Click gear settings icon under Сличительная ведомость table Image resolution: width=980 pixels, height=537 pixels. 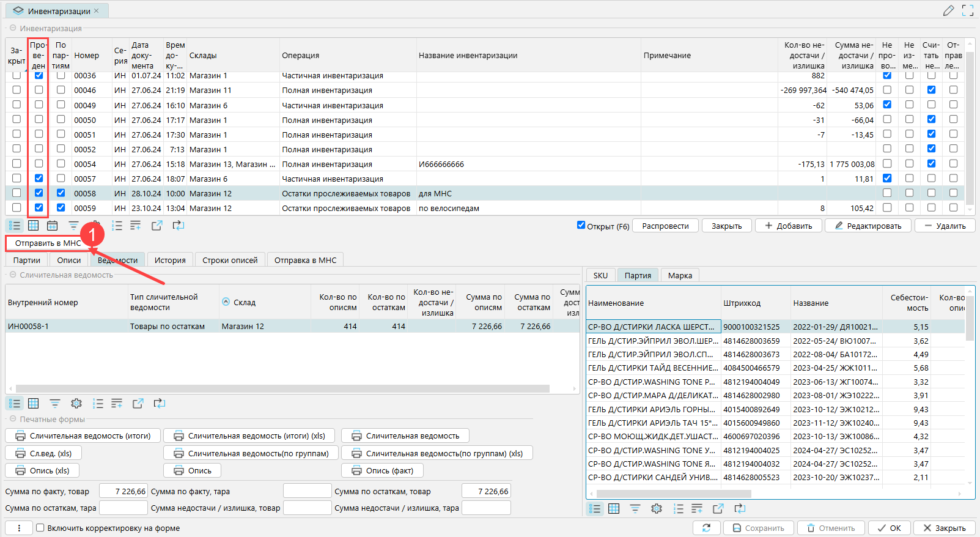coord(76,404)
